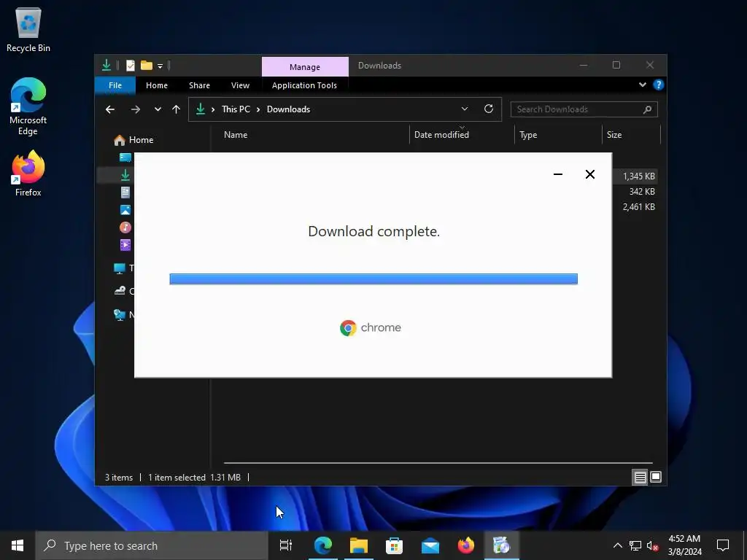The width and height of the screenshot is (747, 560).
Task: Select the Network icon in the sidebar
Action: [120, 315]
